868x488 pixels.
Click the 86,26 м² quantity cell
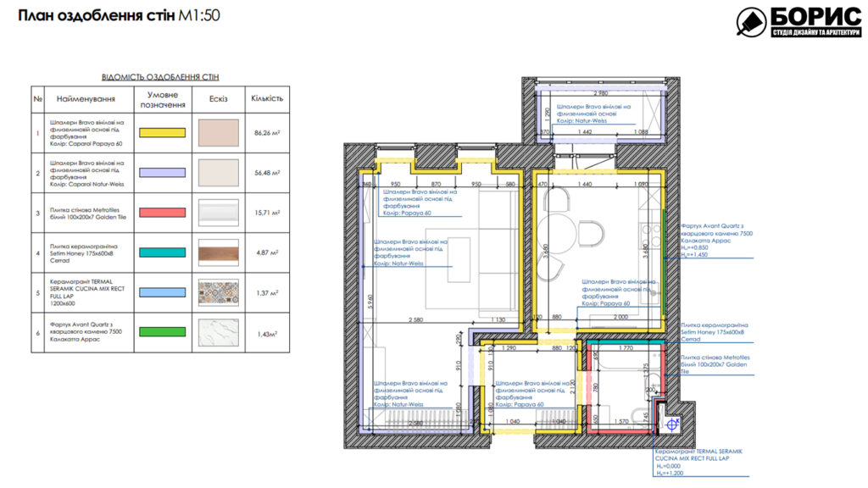click(266, 133)
